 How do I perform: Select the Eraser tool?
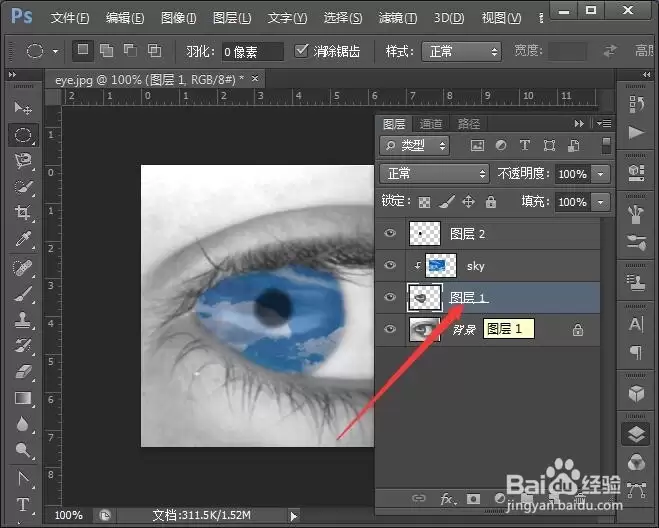tap(23, 372)
